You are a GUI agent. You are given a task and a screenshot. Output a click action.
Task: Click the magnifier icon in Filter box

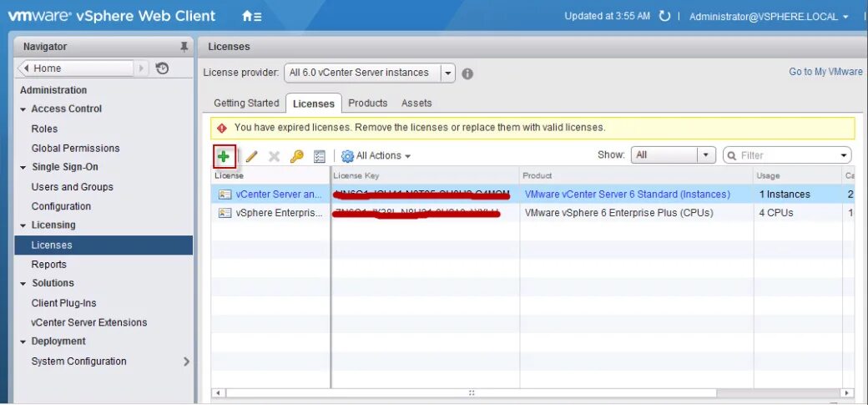click(x=732, y=155)
